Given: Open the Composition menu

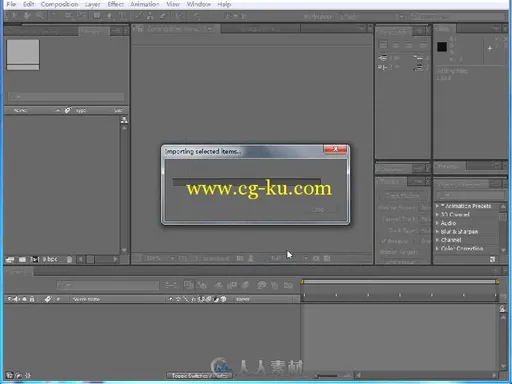Looking at the screenshot, I should (59, 4).
